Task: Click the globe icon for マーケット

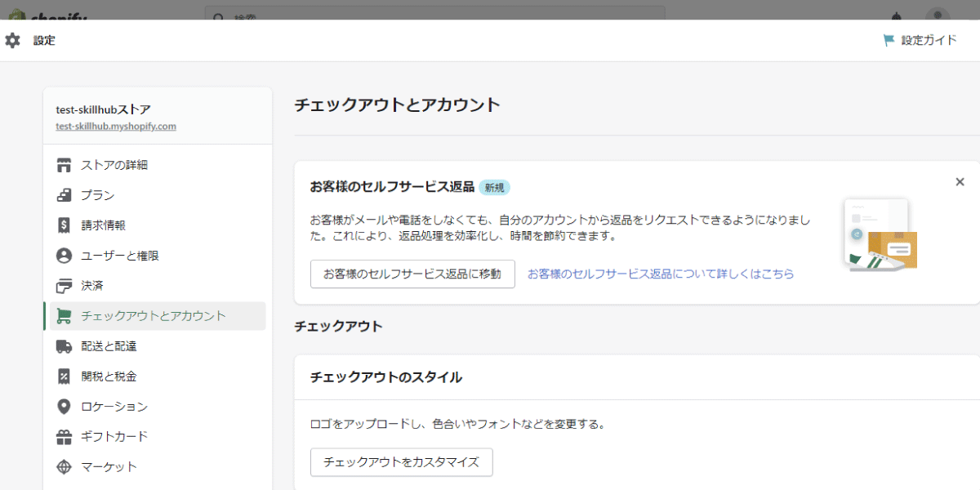Action: [64, 467]
